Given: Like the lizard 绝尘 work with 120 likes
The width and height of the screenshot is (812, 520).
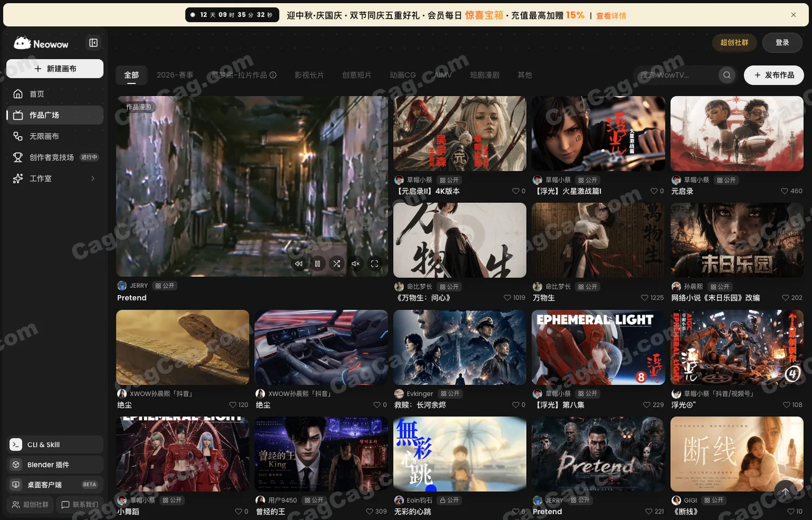Looking at the screenshot, I should (233, 405).
